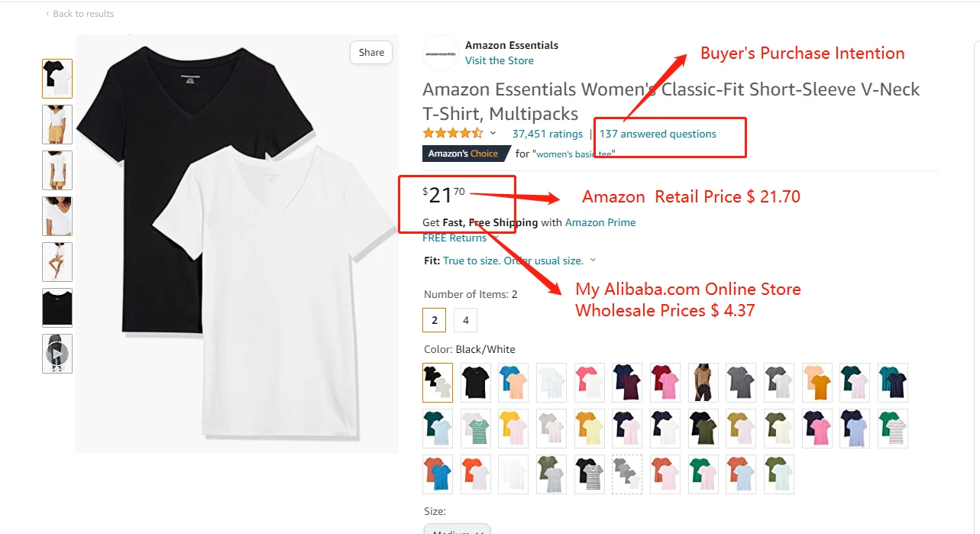Expand the star ratings breakdown chevron

(x=493, y=134)
